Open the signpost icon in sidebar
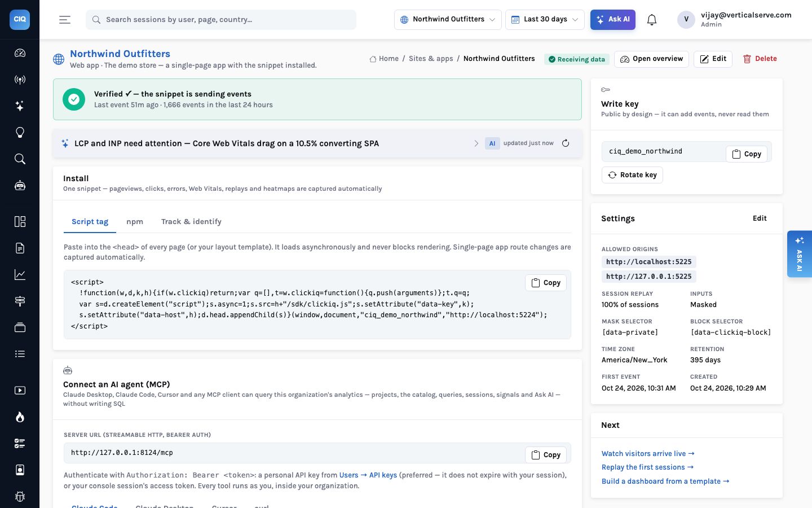812x508 pixels. coord(20,301)
